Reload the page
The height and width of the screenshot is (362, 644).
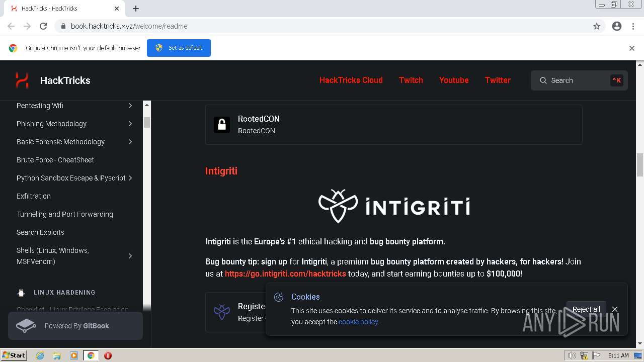coord(43,26)
